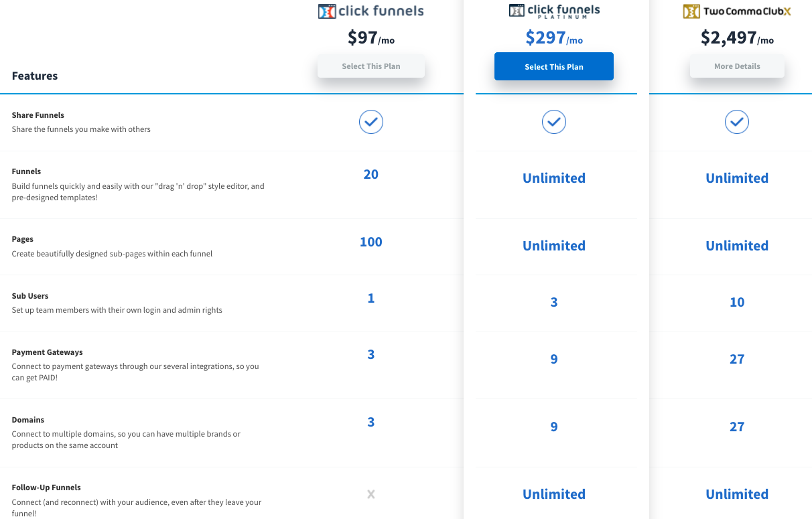Viewport: 812px width, 519px height.
Task: Select This Plan for Platinum $297 tier
Action: pos(554,66)
